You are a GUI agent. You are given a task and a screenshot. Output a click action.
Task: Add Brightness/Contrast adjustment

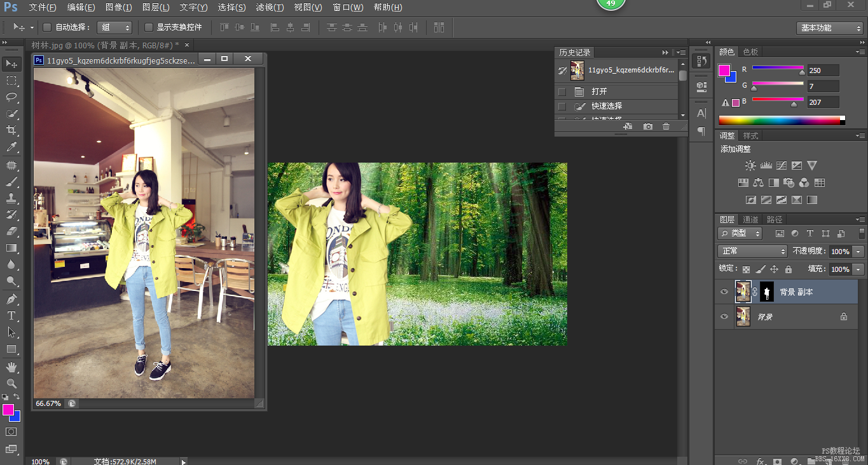pyautogui.click(x=750, y=165)
